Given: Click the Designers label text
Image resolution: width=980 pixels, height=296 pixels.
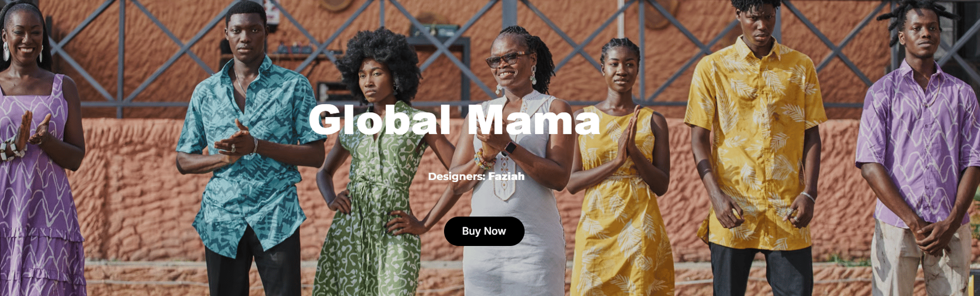Looking at the screenshot, I should (456, 177).
